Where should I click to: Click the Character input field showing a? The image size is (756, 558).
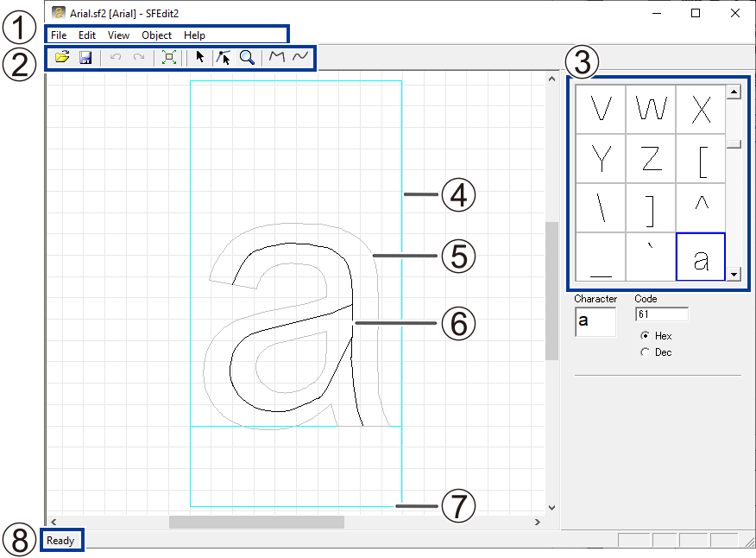coord(595,321)
